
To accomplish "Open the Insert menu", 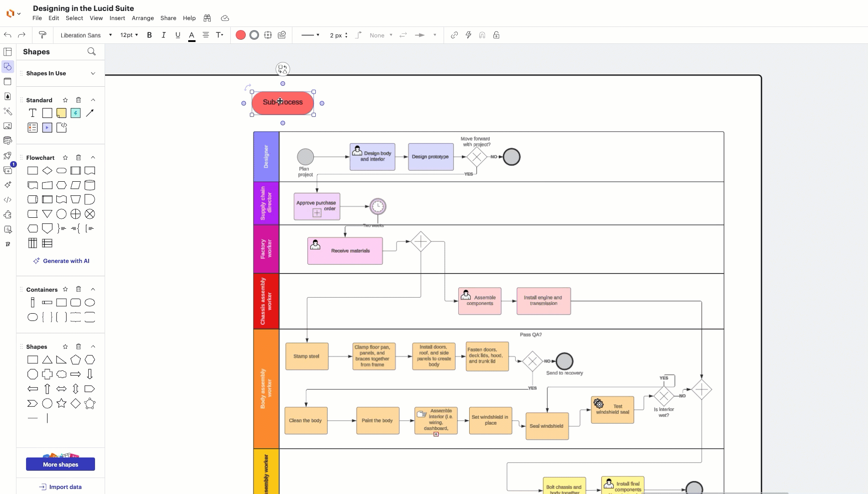I will point(117,18).
